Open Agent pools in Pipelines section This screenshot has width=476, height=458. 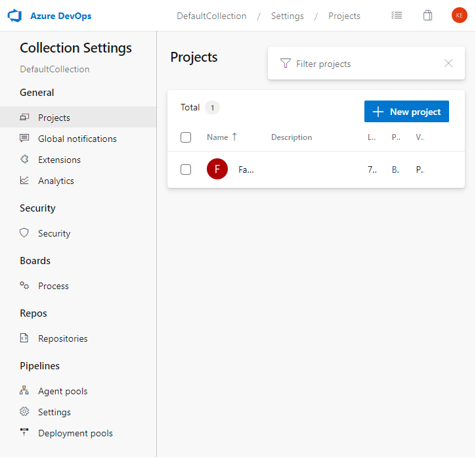(x=62, y=391)
